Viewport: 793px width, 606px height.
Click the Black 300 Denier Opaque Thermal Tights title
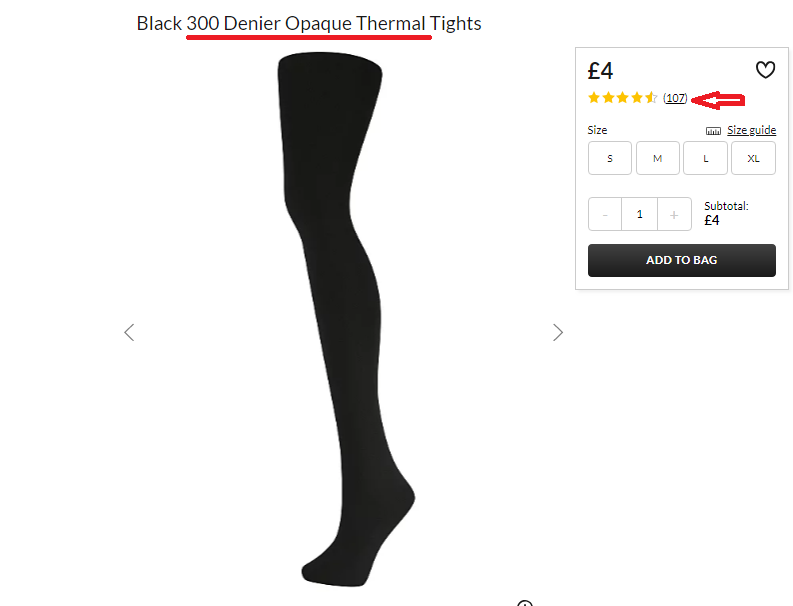coord(309,23)
